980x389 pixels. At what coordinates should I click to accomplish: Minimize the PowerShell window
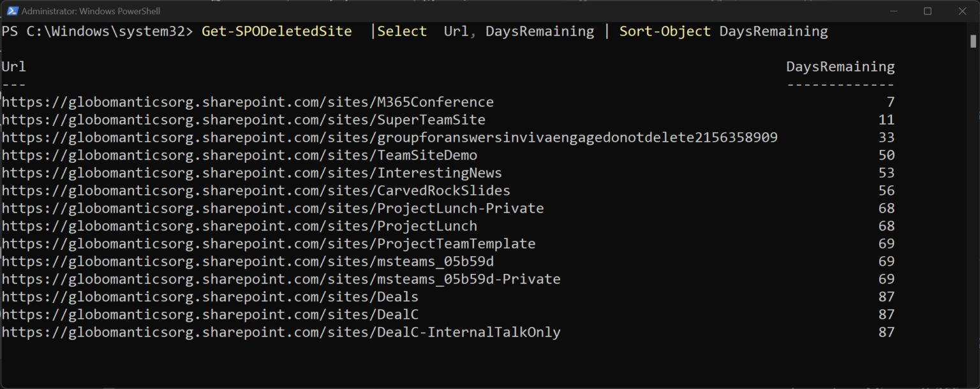pyautogui.click(x=895, y=11)
